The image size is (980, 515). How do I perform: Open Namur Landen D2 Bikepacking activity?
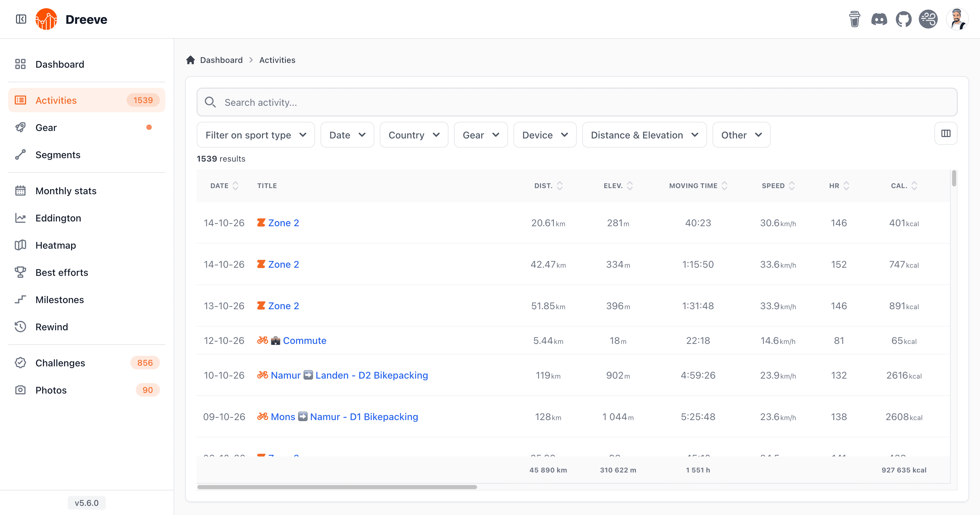click(x=349, y=375)
